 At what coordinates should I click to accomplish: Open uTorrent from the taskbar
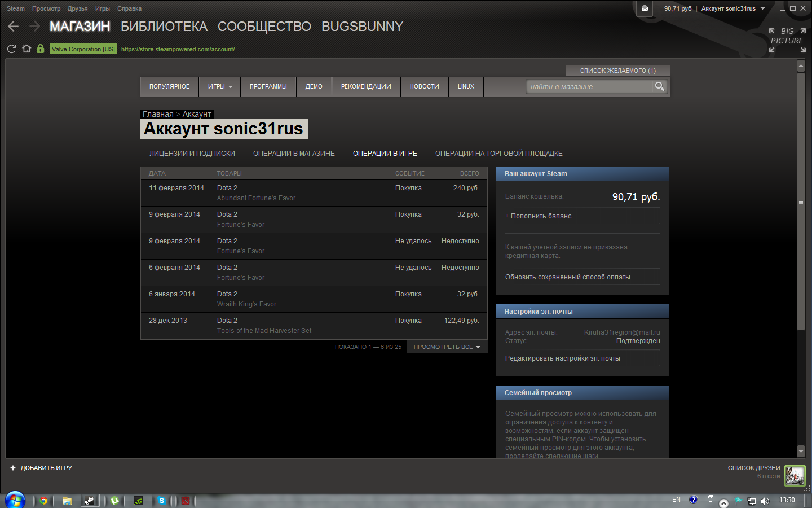pos(115,501)
